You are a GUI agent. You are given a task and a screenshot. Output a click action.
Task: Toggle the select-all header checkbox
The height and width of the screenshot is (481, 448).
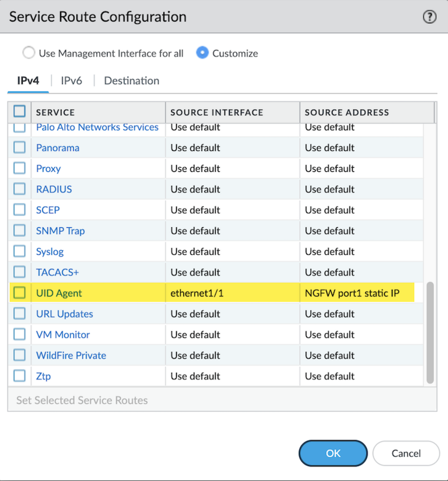[x=20, y=111]
